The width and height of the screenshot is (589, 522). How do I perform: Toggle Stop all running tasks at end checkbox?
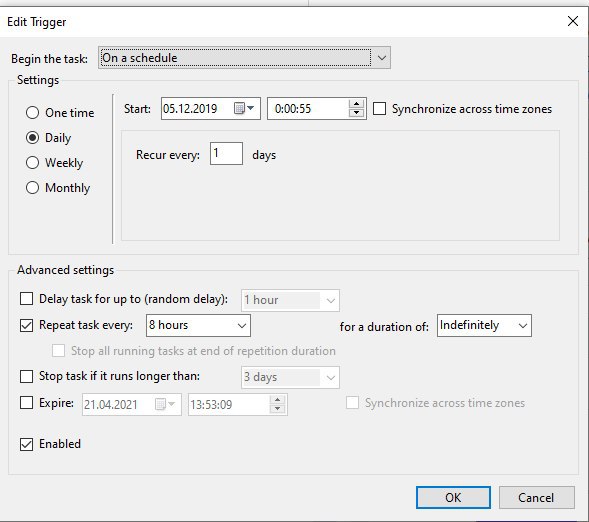pos(58,351)
